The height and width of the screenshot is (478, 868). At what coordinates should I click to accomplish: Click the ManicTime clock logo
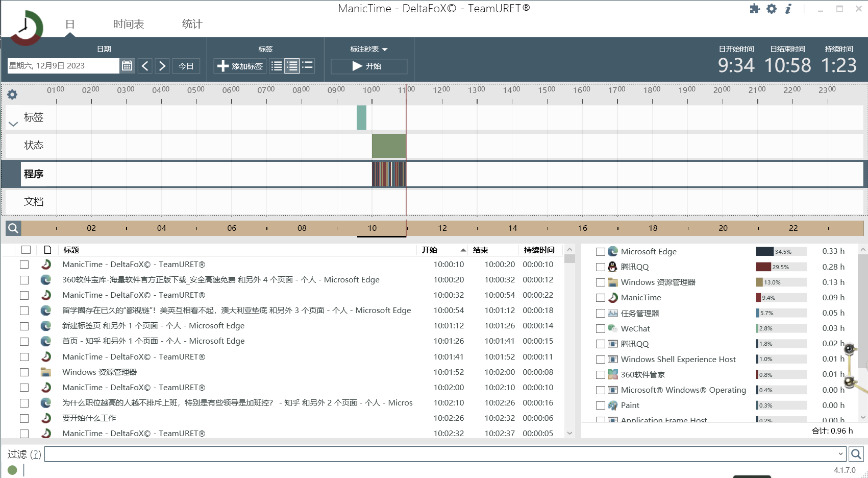26,28
